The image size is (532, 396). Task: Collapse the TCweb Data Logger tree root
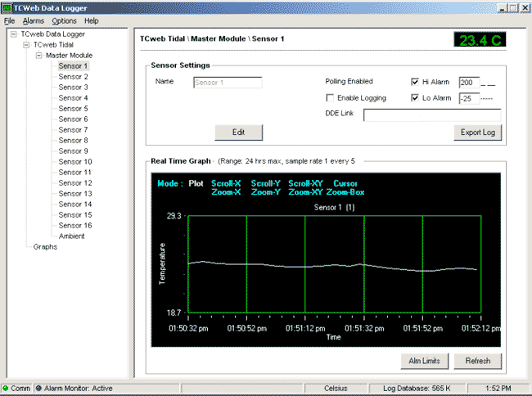14,34
